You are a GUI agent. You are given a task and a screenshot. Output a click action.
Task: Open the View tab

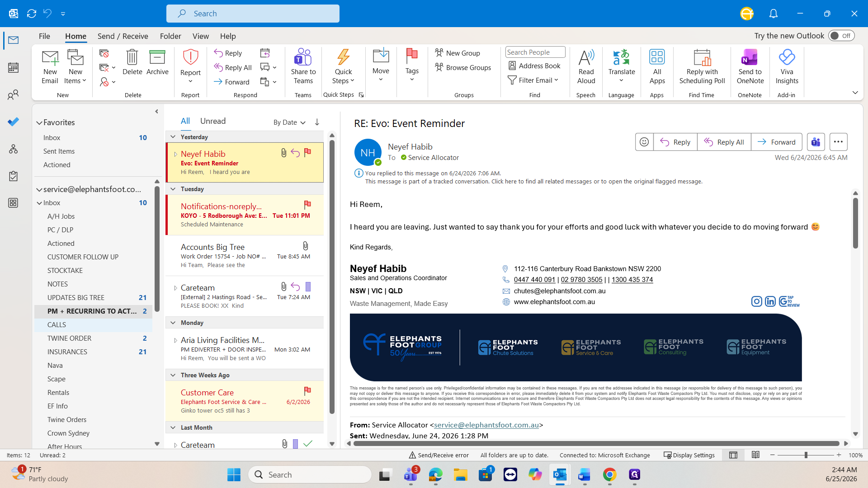click(x=200, y=36)
